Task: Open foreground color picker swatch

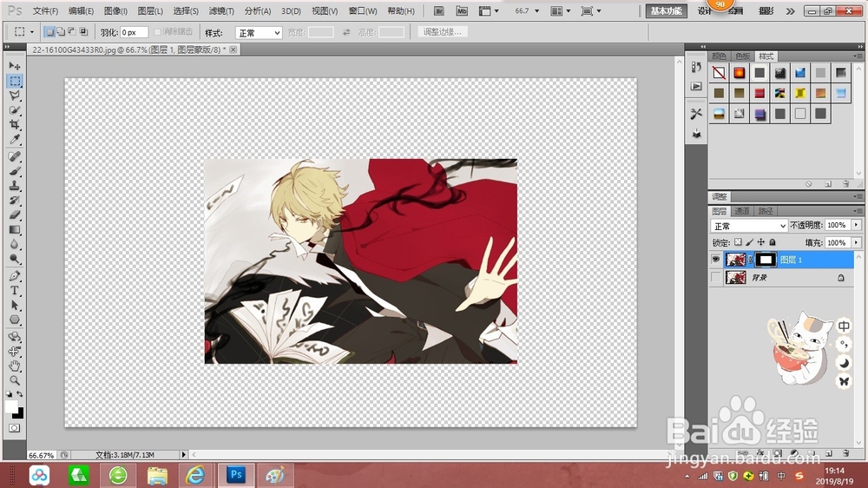Action: coord(10,406)
